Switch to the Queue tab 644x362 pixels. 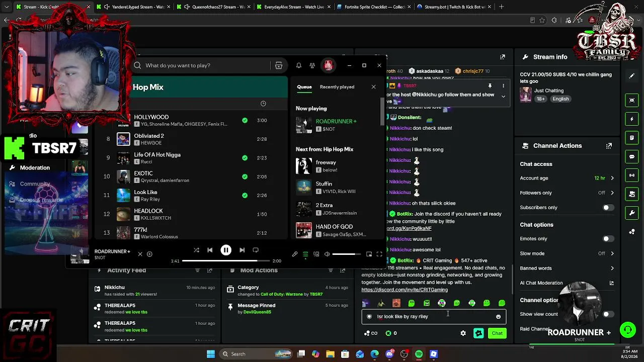(x=304, y=87)
